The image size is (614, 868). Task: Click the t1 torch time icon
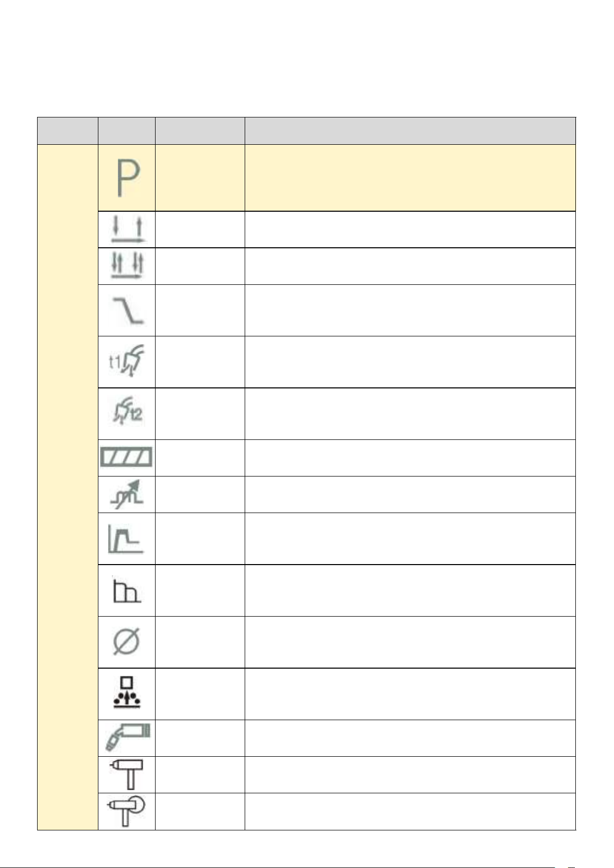click(127, 362)
